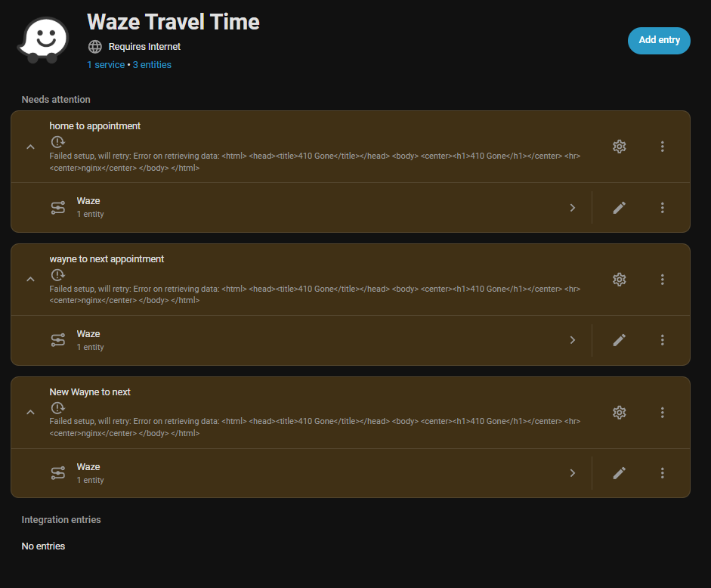The height and width of the screenshot is (588, 711).
Task: Open settings gear for home to appointment
Action: 620,147
